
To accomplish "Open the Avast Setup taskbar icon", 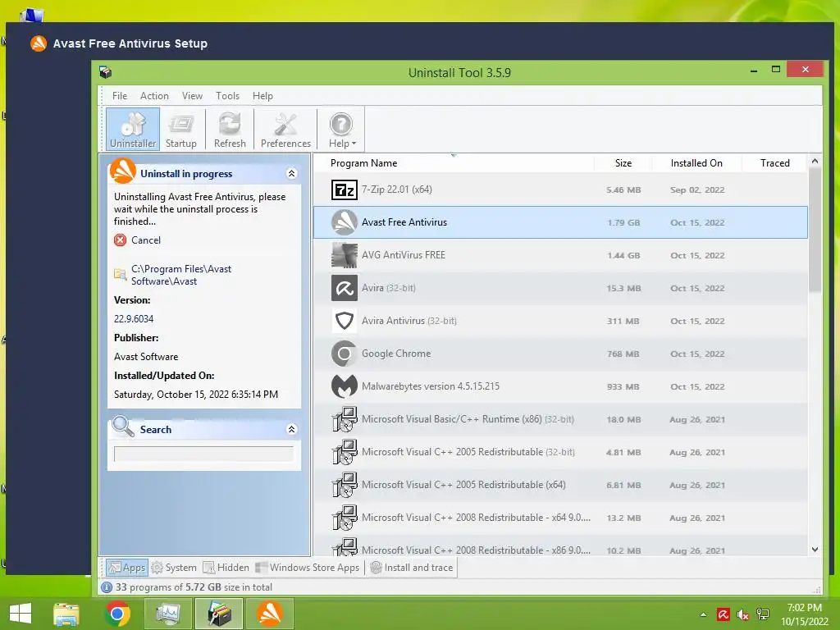I will click(x=269, y=614).
